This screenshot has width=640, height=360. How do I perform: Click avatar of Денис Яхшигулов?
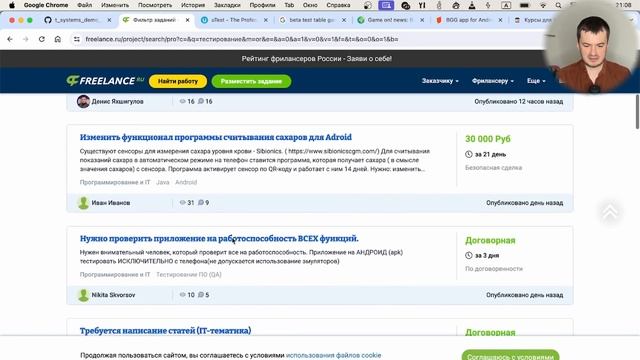(83, 101)
